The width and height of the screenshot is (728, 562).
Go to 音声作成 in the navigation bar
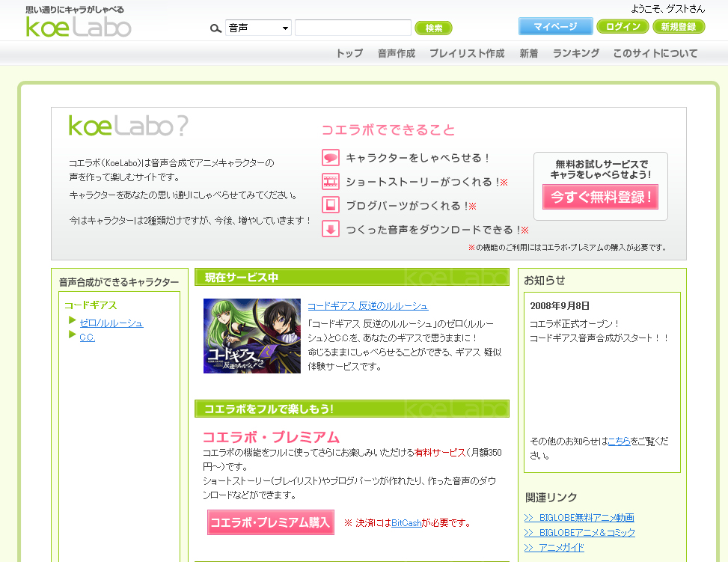[x=397, y=53]
